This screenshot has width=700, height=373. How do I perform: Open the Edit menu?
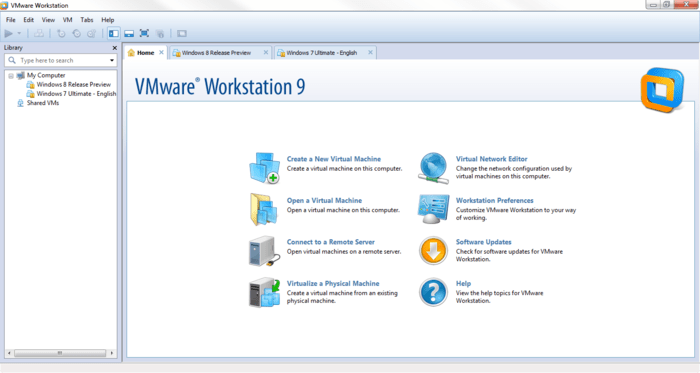click(29, 20)
